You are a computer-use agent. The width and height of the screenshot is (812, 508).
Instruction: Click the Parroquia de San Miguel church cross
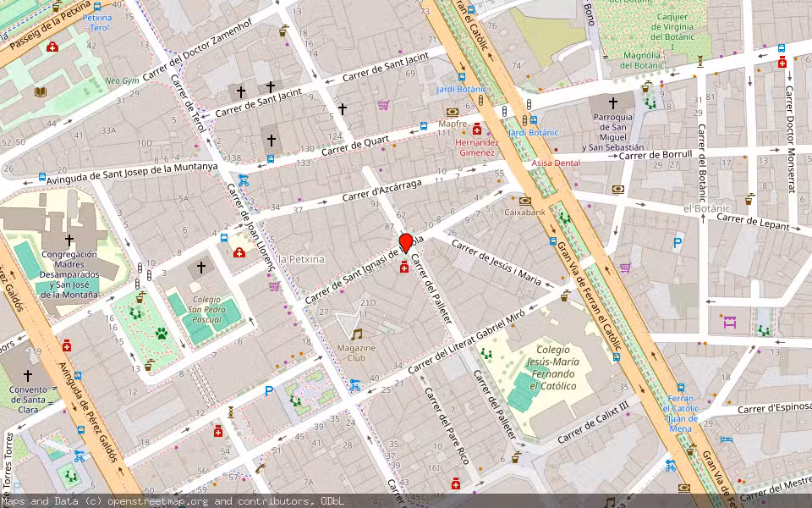[x=612, y=102]
